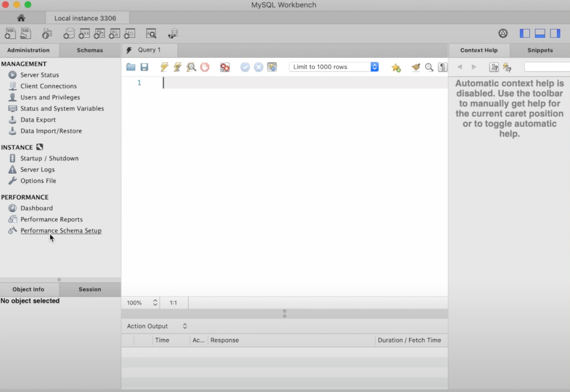
Task: Open performance Dashboard
Action: point(36,208)
